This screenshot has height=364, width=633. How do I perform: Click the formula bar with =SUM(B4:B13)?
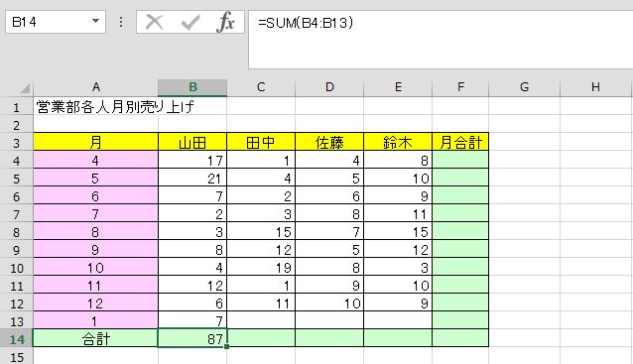point(441,40)
